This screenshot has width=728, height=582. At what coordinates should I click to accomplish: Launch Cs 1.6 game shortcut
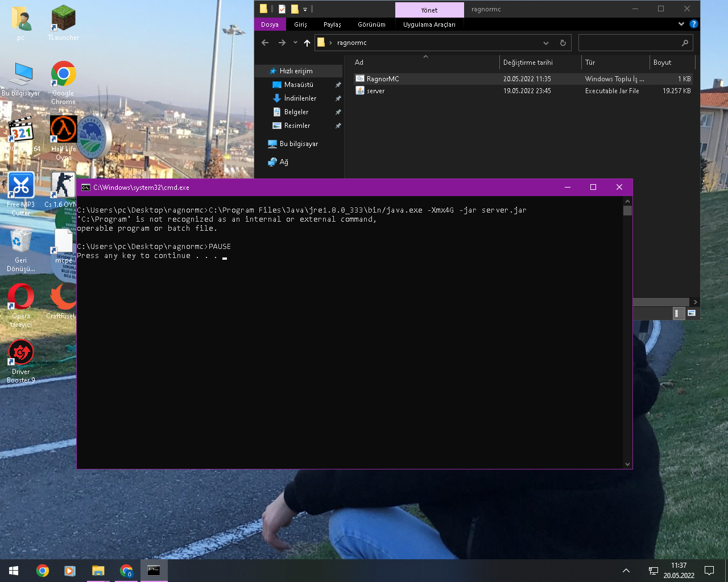click(x=61, y=190)
